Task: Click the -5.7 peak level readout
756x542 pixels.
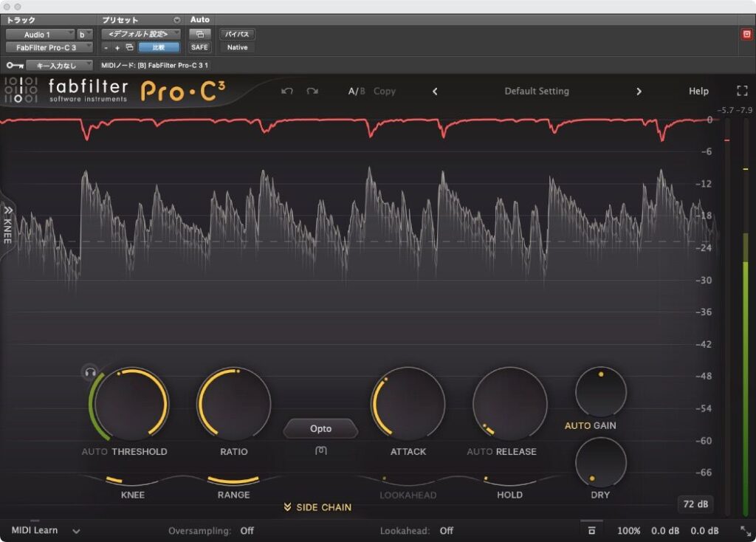Action: [725, 110]
